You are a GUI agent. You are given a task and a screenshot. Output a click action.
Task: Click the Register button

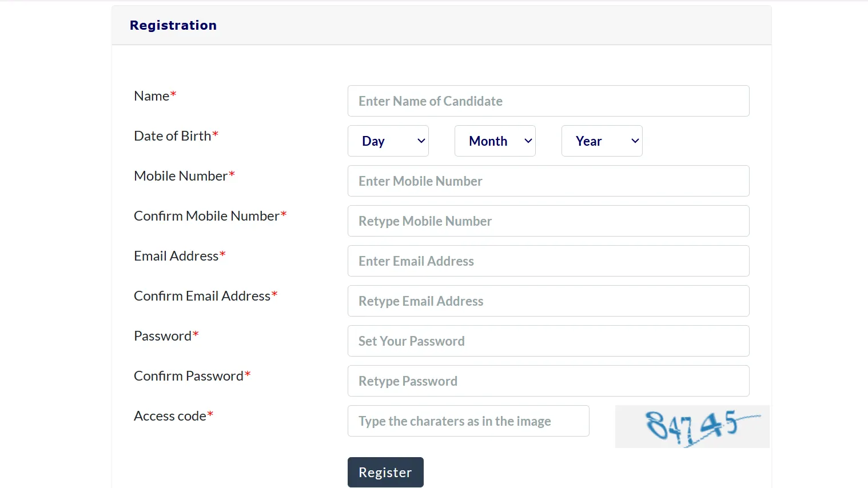[385, 472]
